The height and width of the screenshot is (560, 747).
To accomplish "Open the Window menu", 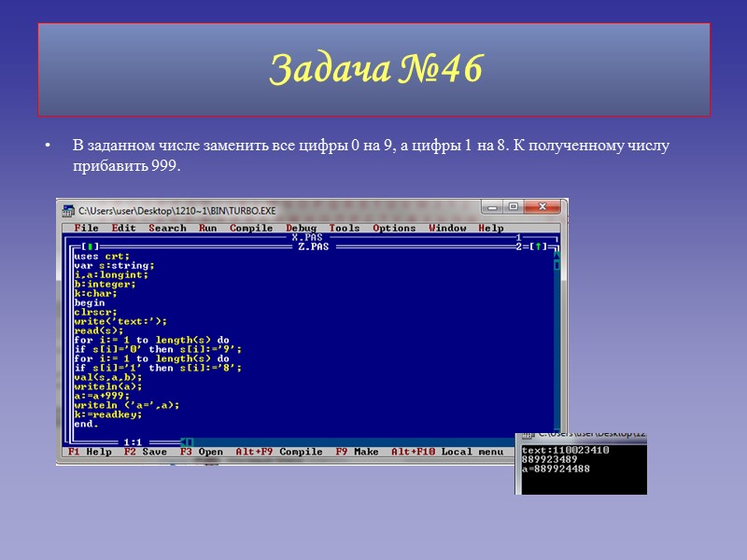I will coord(447,228).
